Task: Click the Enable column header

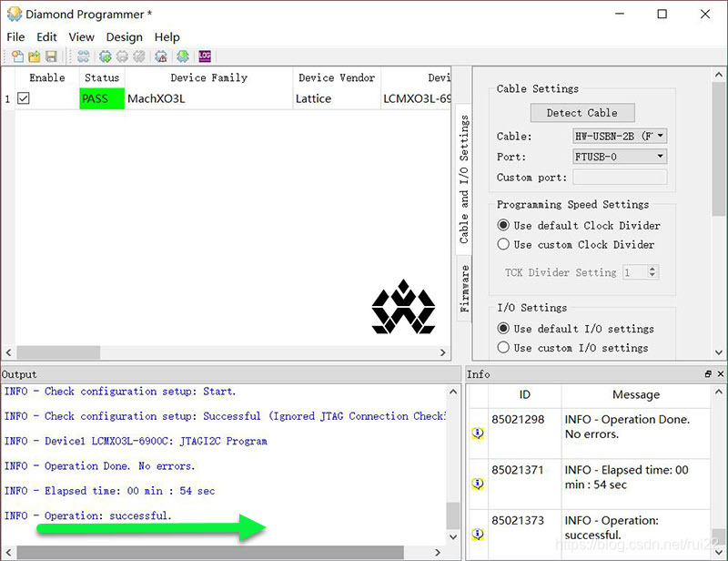Action: click(x=47, y=77)
